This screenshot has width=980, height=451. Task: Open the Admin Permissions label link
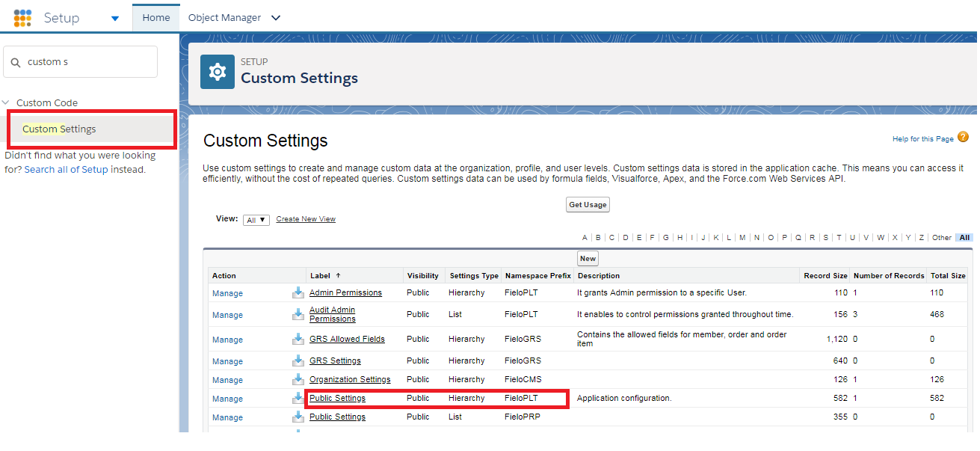point(345,292)
